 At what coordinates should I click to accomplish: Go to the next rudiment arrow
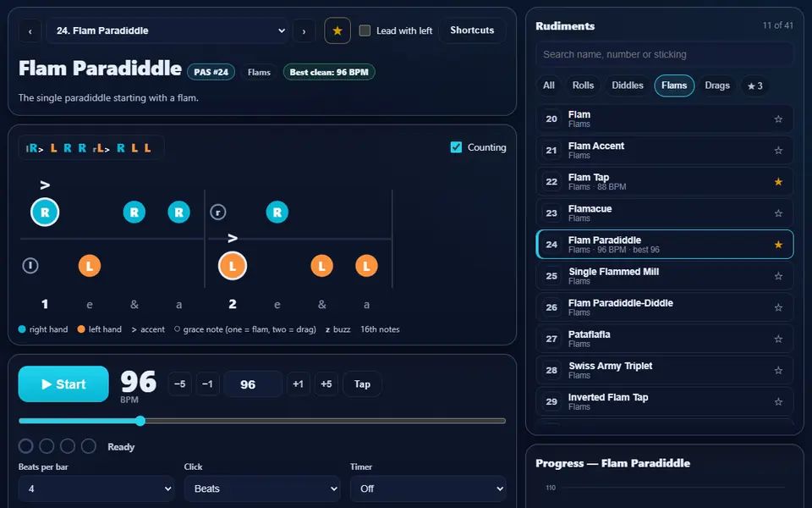[x=304, y=31]
